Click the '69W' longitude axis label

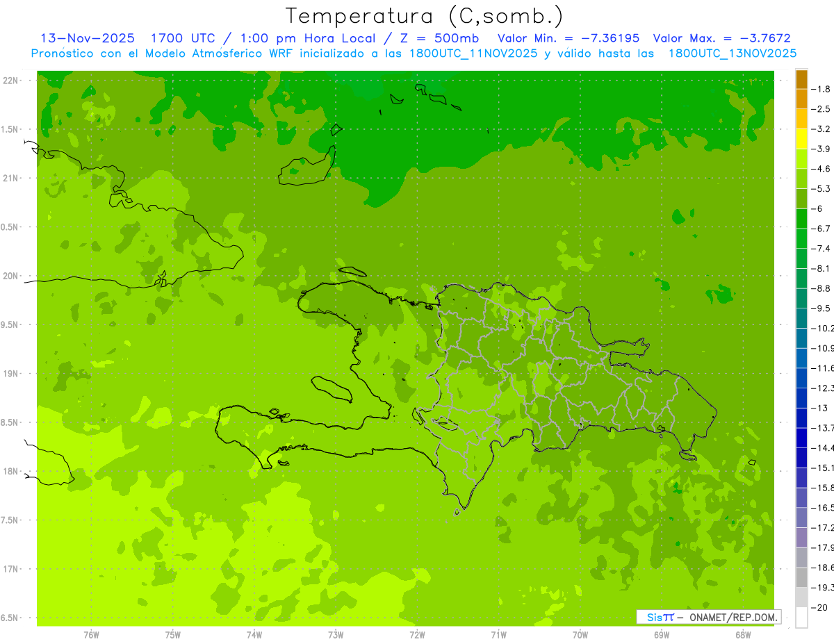[662, 635]
